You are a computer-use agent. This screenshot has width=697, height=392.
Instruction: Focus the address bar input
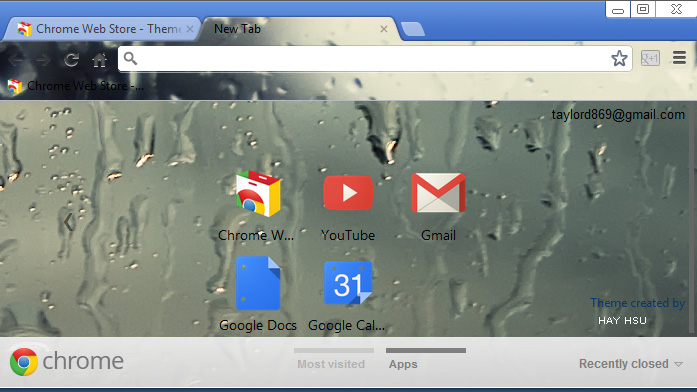tap(375, 58)
